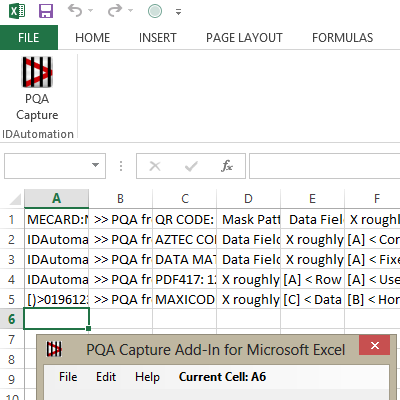Open the Insert Function fx dialog
This screenshot has width=400, height=400.
click(227, 166)
